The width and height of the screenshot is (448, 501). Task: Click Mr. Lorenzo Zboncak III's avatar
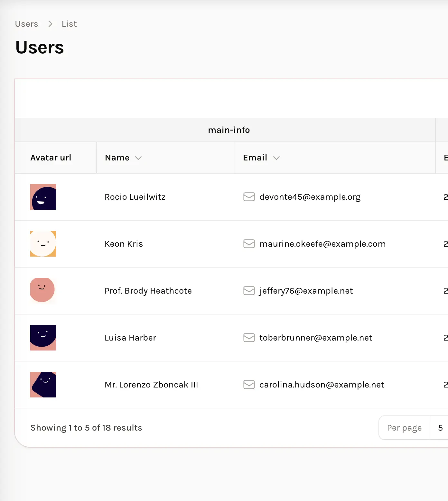[x=43, y=385]
